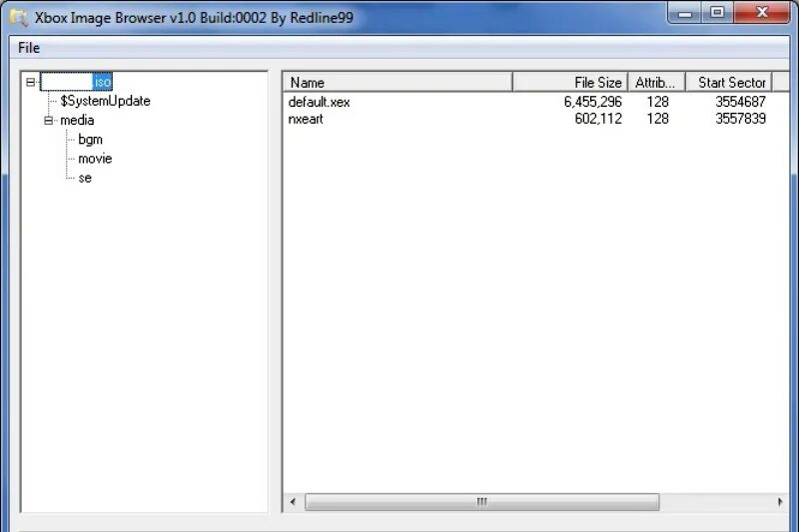799x532 pixels.
Task: Sort by Attrib... column header
Action: [657, 83]
